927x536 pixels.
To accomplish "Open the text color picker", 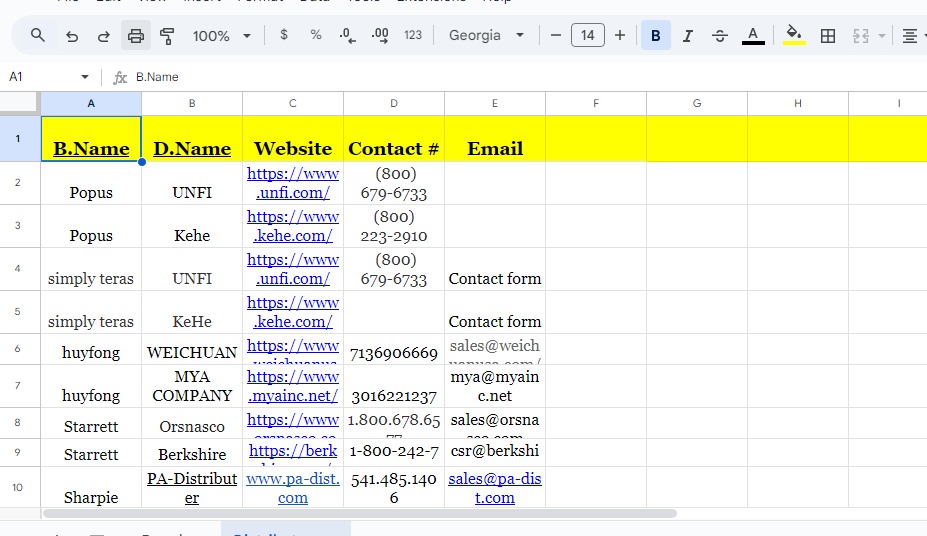I will point(753,36).
